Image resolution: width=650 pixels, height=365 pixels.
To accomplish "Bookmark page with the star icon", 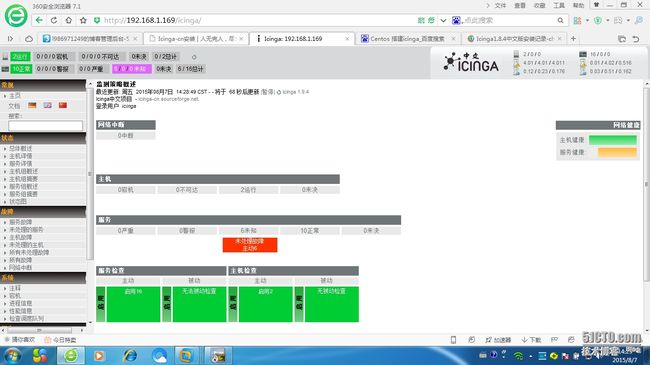I will click(83, 20).
